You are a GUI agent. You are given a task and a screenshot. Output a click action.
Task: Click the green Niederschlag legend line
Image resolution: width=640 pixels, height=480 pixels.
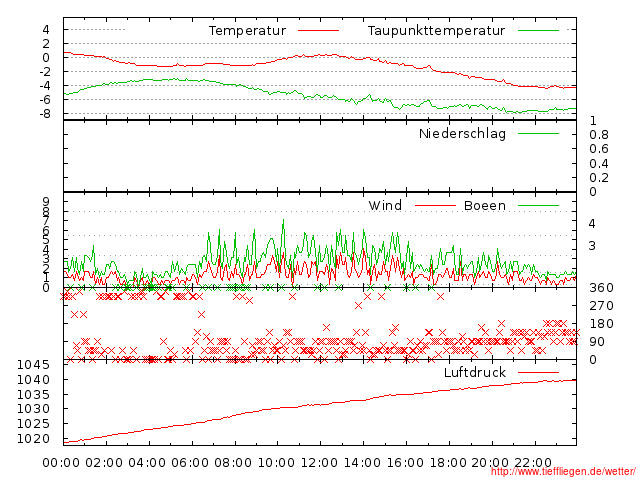[x=538, y=133]
